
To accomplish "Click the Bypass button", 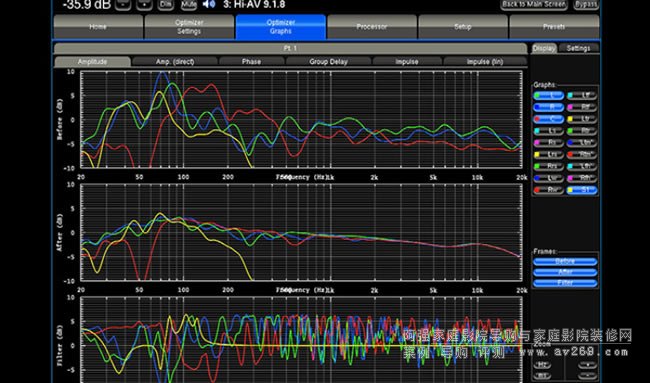I will tap(586, 4).
